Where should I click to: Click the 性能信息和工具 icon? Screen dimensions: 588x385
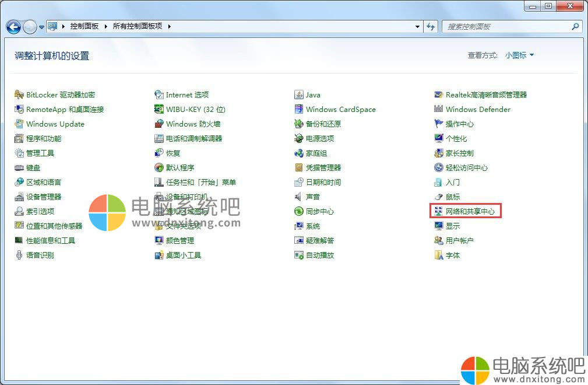(19, 240)
